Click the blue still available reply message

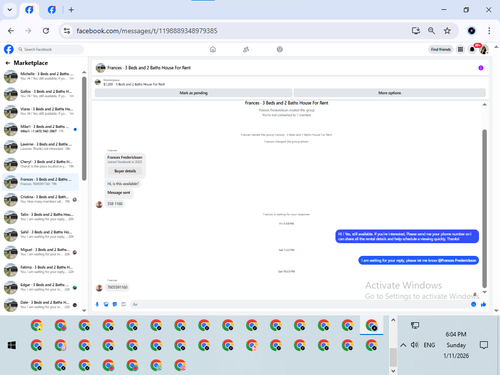click(x=407, y=236)
